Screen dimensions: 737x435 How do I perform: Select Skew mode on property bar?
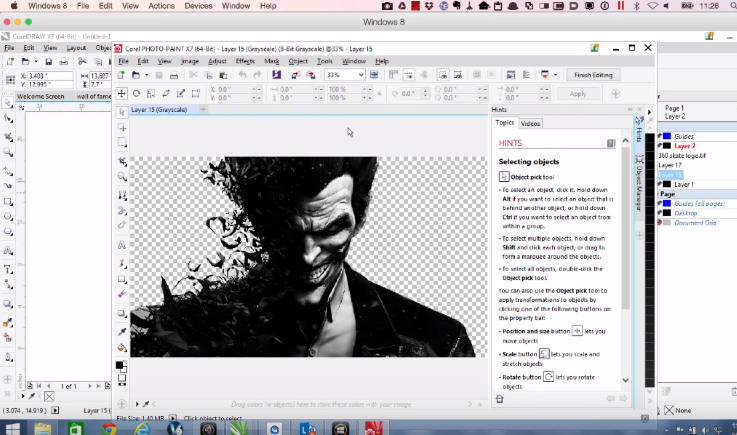pyautogui.click(x=166, y=93)
